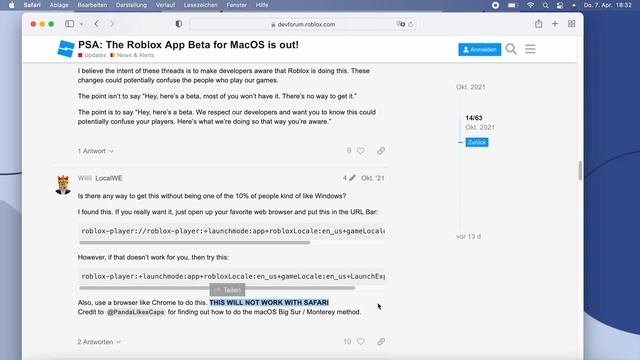Viewport: 640px width, 360px height.
Task: Open the forum hamburger menu
Action: [x=530, y=49]
